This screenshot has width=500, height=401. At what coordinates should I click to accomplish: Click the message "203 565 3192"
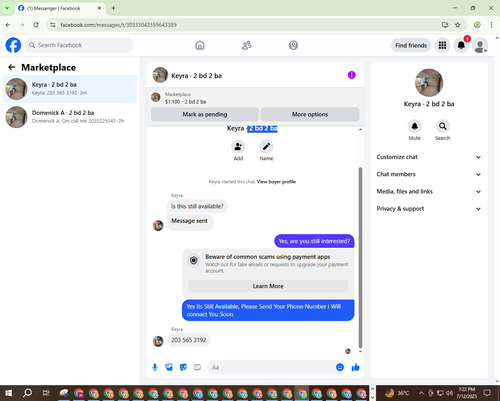(x=189, y=340)
